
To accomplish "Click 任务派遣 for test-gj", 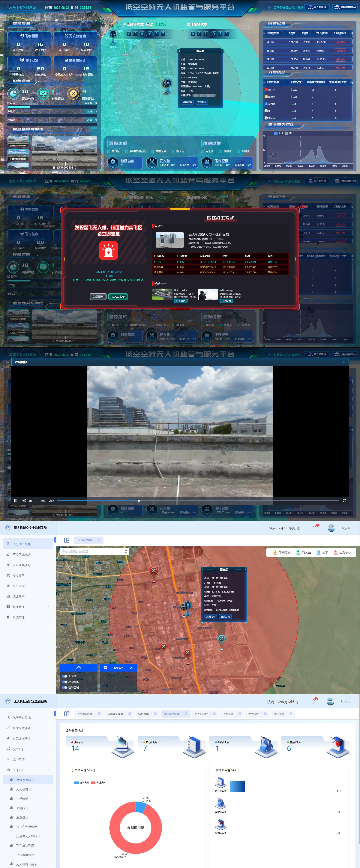I will pyautogui.click(x=226, y=301).
